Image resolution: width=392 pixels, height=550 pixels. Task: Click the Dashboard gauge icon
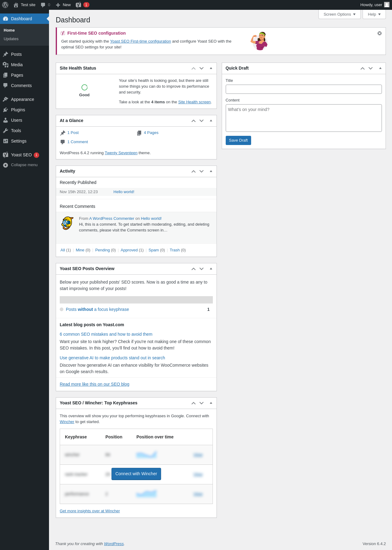coord(6,19)
